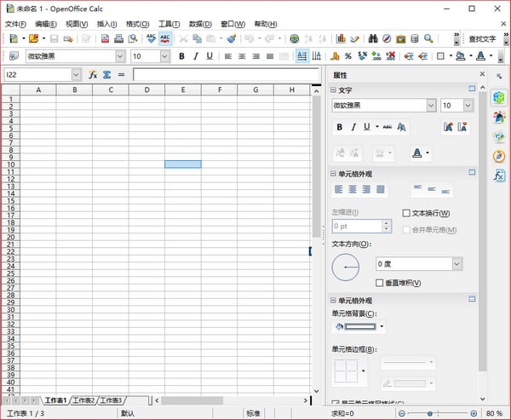The image size is (511, 420).
Task: Enable the 文本换行 wrap text checkbox
Action: click(406, 213)
